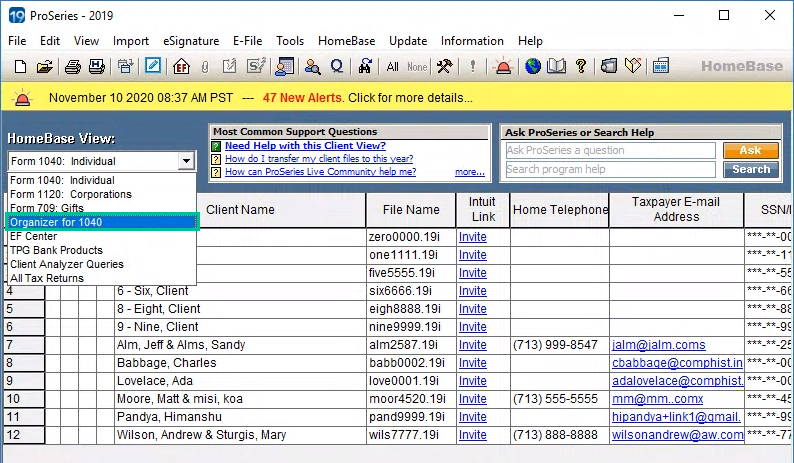
Task: Select Form 1040: Individual in the dropdown list
Action: (101, 180)
